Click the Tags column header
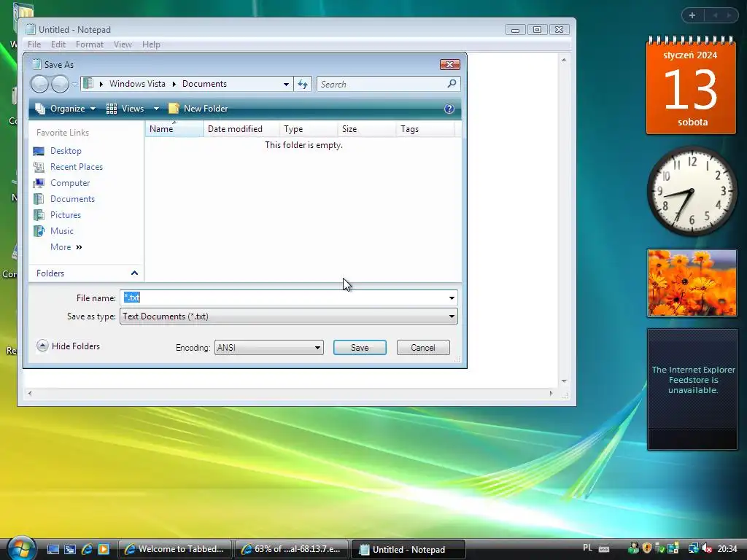The height and width of the screenshot is (560, 747). 425,129
